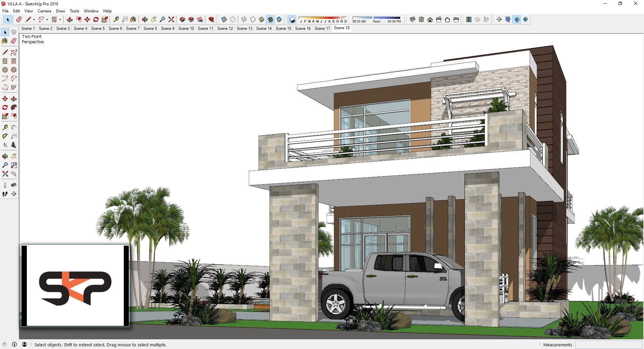Open the Tools menu
644x349 pixels.
point(74,11)
